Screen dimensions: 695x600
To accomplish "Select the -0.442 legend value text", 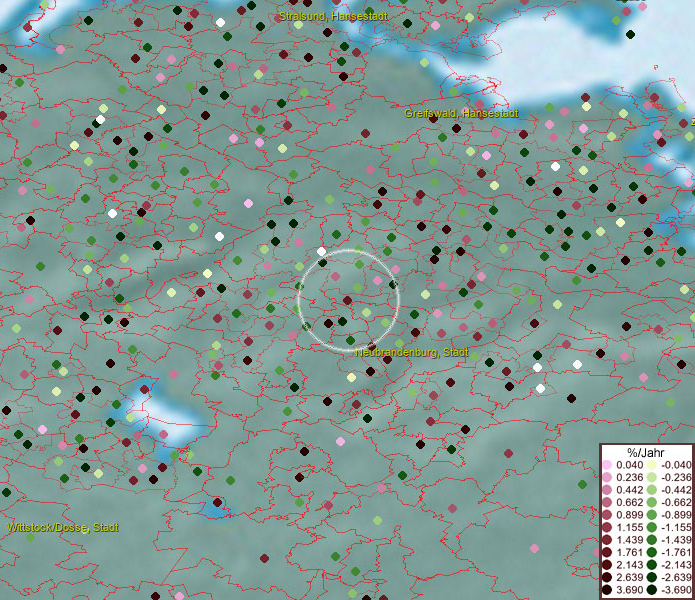I will (676, 490).
